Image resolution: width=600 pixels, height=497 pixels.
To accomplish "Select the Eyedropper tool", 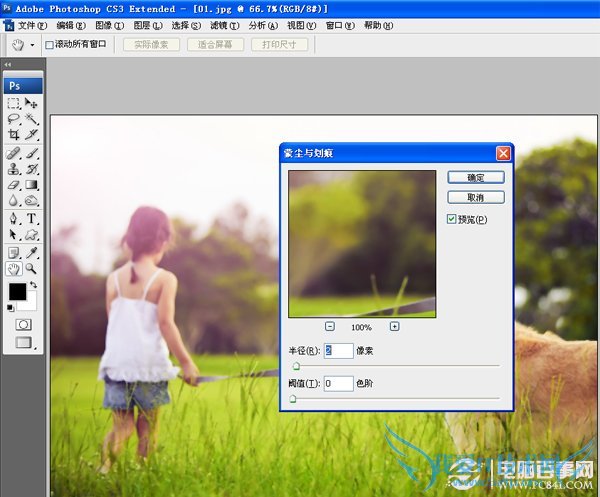I will tap(31, 253).
